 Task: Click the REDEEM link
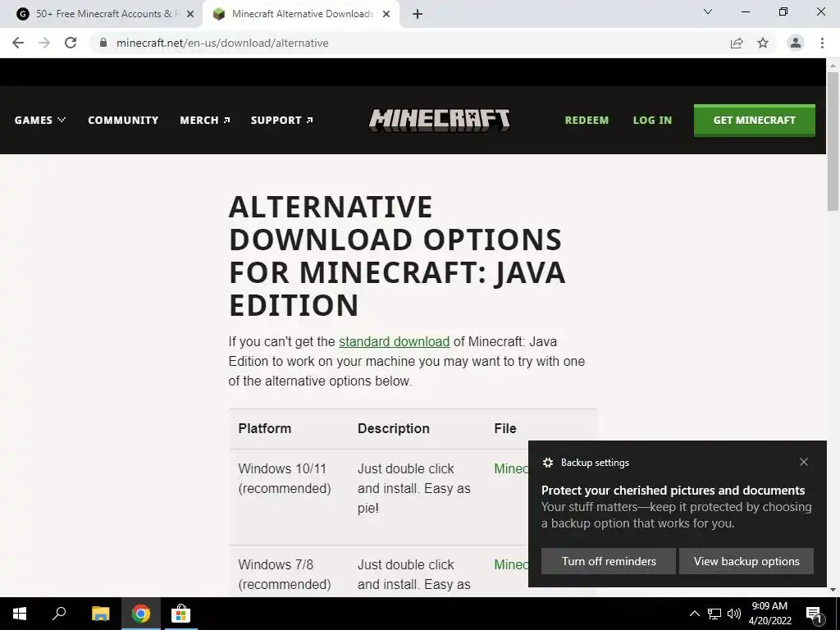pyautogui.click(x=587, y=120)
